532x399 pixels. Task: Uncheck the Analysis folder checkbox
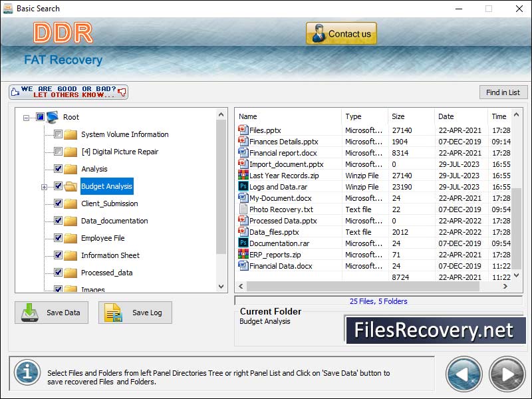point(59,169)
